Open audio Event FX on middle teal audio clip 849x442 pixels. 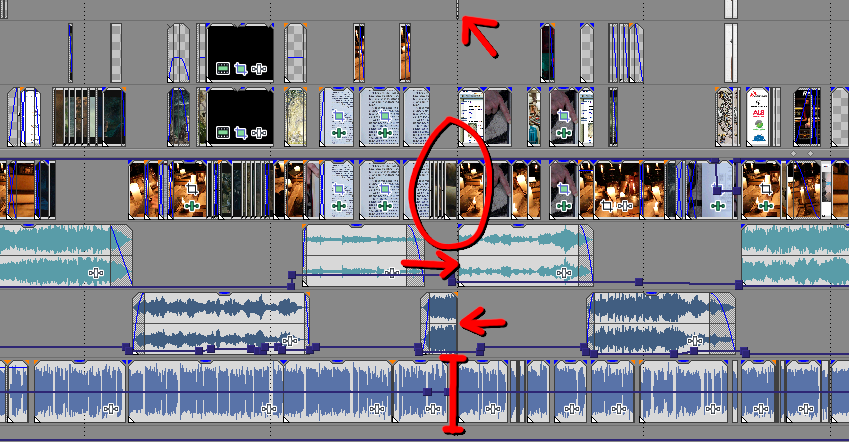[391, 272]
